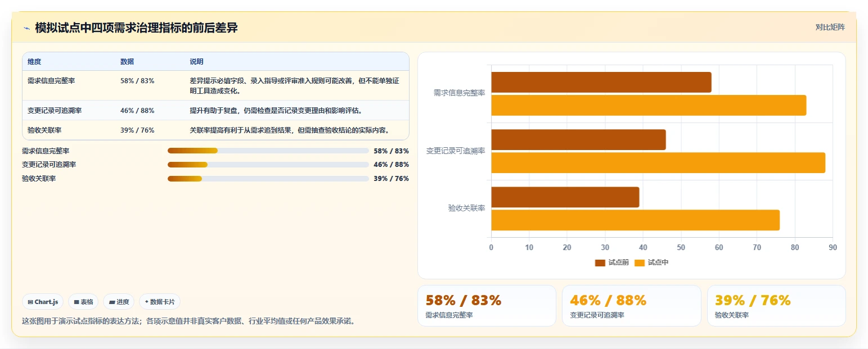Click the 对比矩阵 label
868x349 pixels.
830,27
